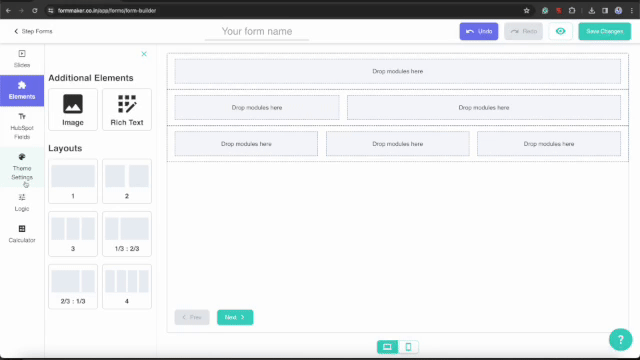The image size is (640, 360).
Task: Choose the 2/3 : 1/3 layout
Action: coord(73,286)
